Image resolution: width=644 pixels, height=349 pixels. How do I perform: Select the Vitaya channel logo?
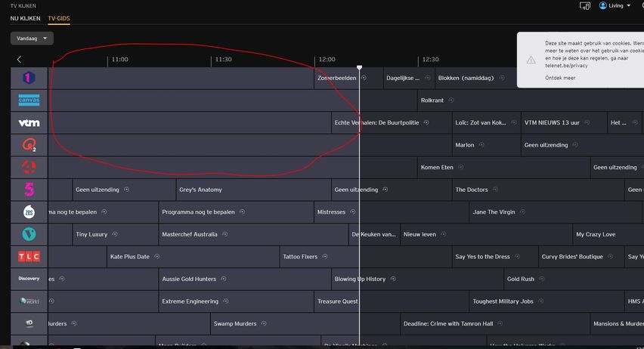pyautogui.click(x=29, y=234)
